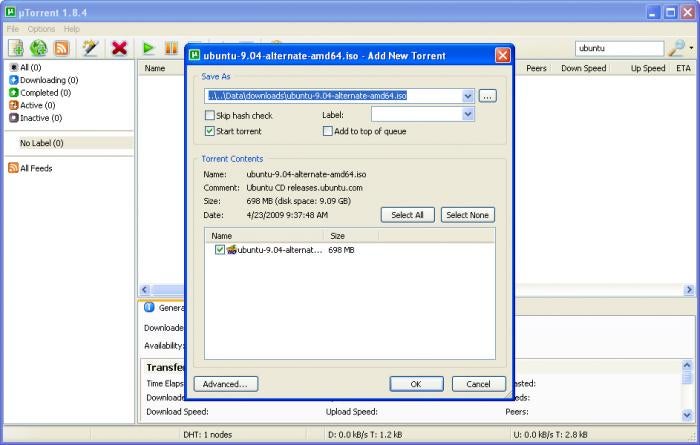Screen dimensions: 700x445
Task: Open the RSS Downloader toolbar icon
Action: click(62, 48)
